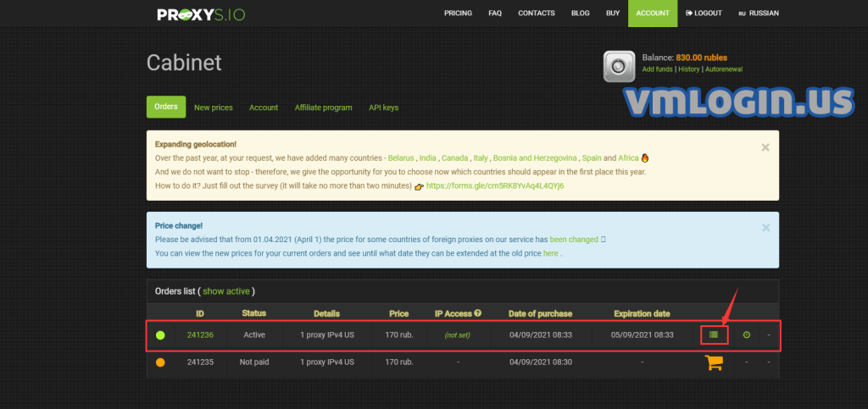The height and width of the screenshot is (409, 868).
Task: Click purchase date 04/09/2021 08:30
Action: [x=540, y=362]
